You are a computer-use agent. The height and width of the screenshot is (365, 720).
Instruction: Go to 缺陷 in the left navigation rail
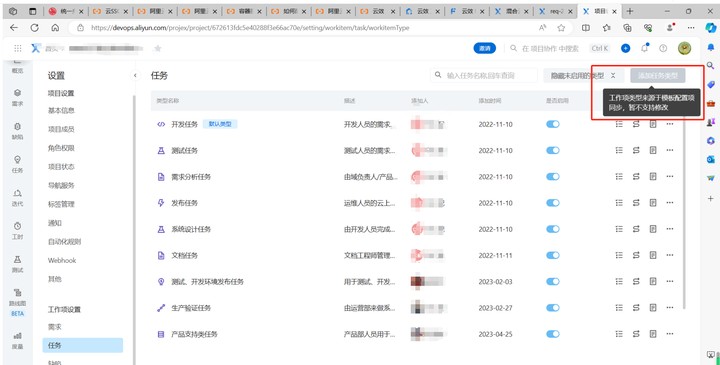coord(17,131)
